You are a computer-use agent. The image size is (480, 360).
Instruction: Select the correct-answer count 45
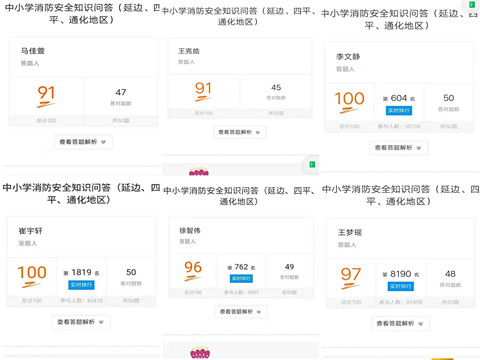pos(276,88)
